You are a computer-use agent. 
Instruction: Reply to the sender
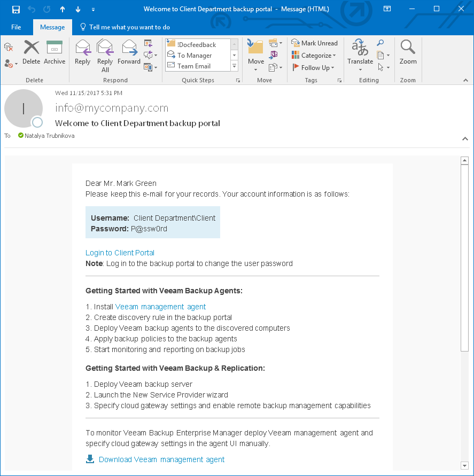point(83,52)
